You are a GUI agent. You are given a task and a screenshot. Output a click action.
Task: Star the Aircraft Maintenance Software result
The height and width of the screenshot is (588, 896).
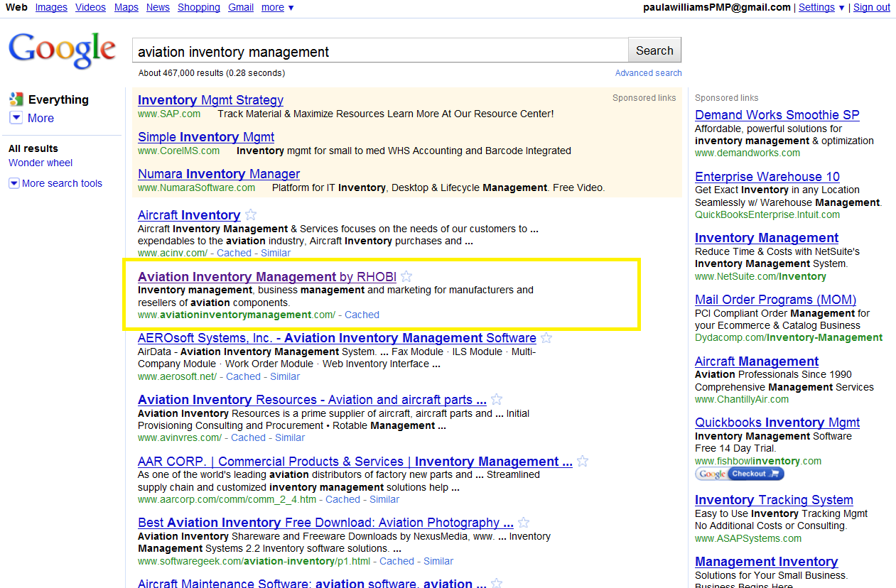point(497,583)
